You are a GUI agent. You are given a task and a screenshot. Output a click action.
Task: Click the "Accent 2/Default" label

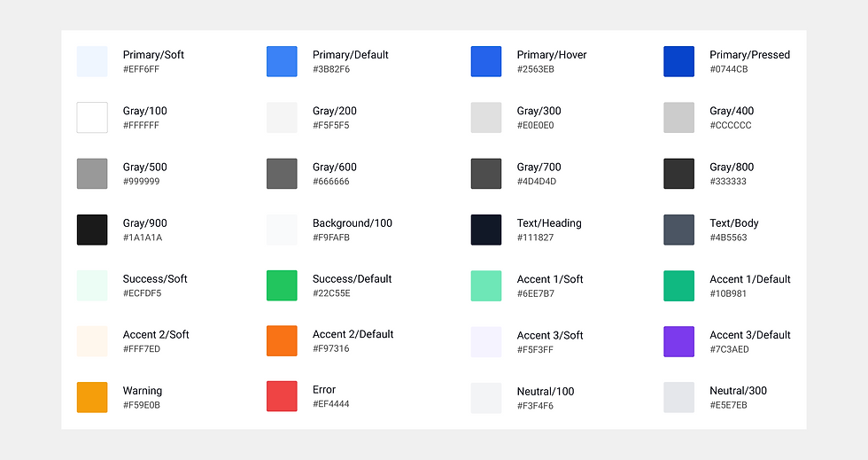click(353, 334)
